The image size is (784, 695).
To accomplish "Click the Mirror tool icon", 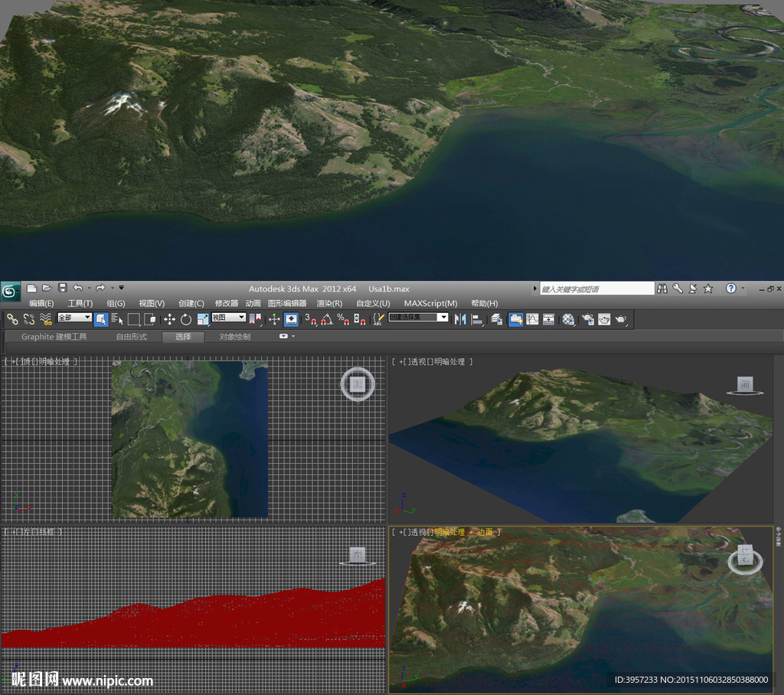I will click(460, 319).
